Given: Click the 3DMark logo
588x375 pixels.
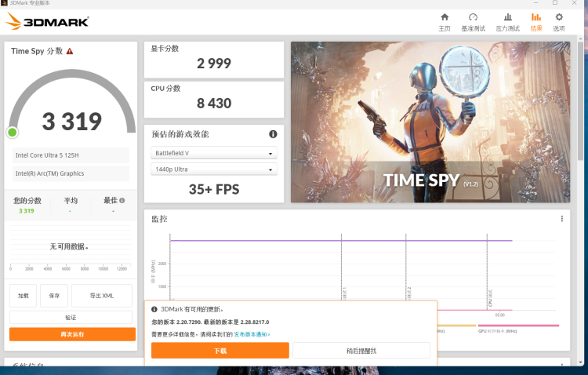Looking at the screenshot, I should [x=47, y=21].
